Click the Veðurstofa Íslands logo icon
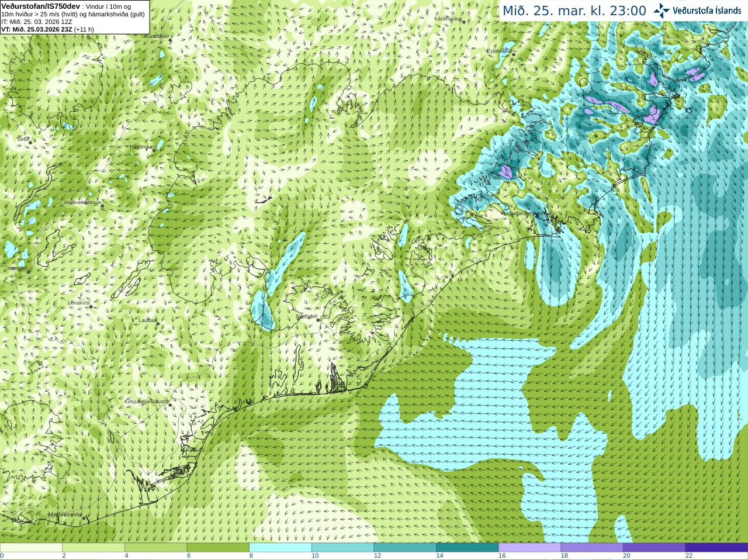The image size is (748, 560). click(x=661, y=11)
